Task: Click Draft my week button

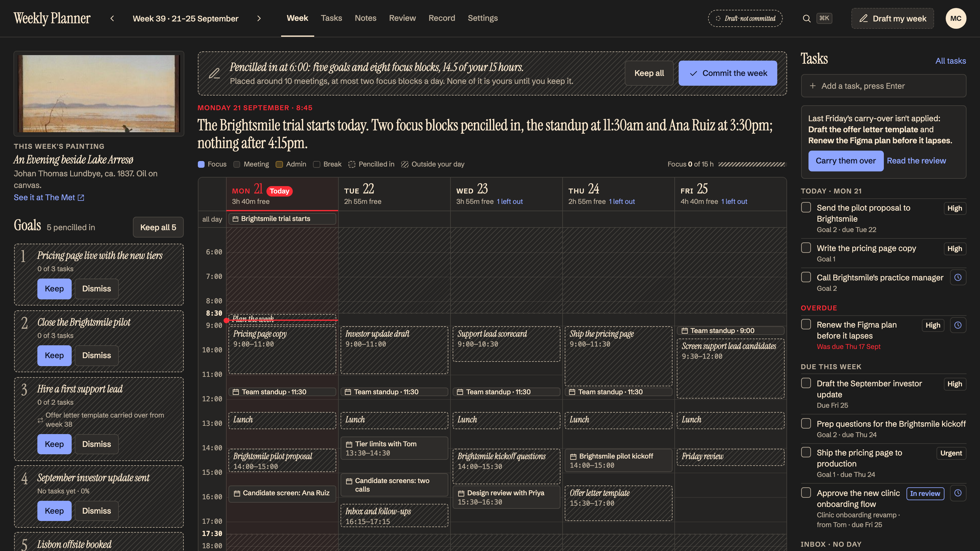Action: pos(892,18)
